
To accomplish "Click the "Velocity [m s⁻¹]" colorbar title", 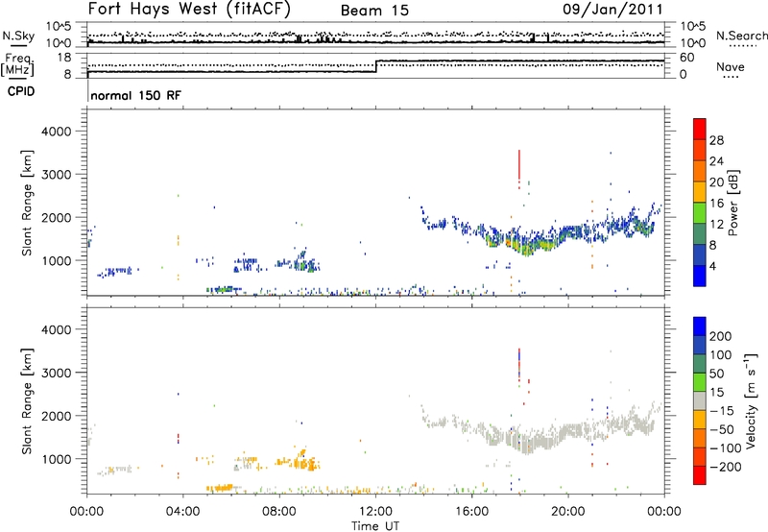I will point(751,400).
